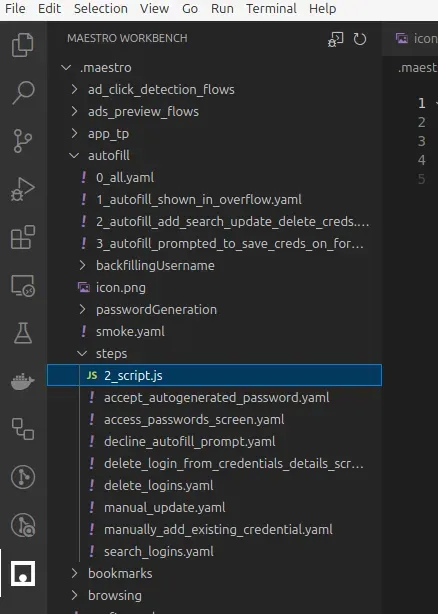Click the JS icon of 2_script.js
Viewport: 438px width, 614px height.
pos(92,375)
